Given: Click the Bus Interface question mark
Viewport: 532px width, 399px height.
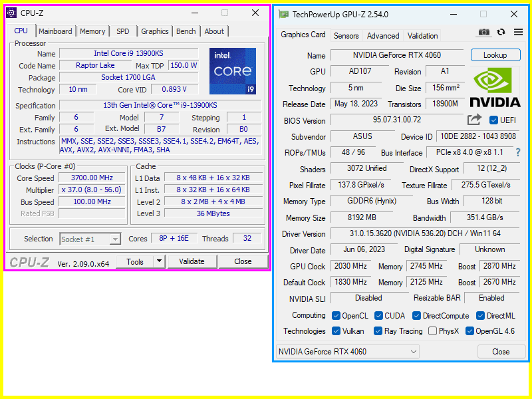Looking at the screenshot, I should [x=518, y=152].
